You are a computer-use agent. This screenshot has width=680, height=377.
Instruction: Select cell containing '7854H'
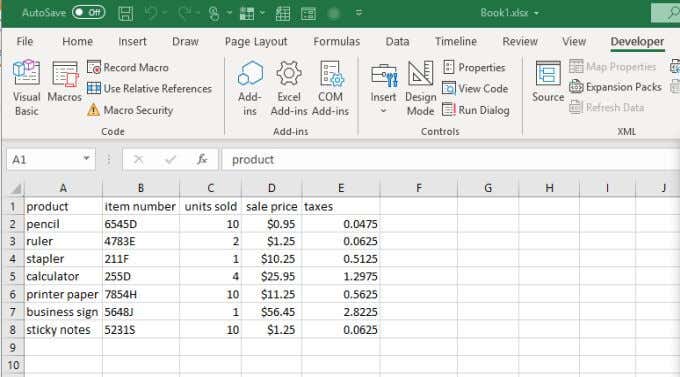(x=141, y=294)
